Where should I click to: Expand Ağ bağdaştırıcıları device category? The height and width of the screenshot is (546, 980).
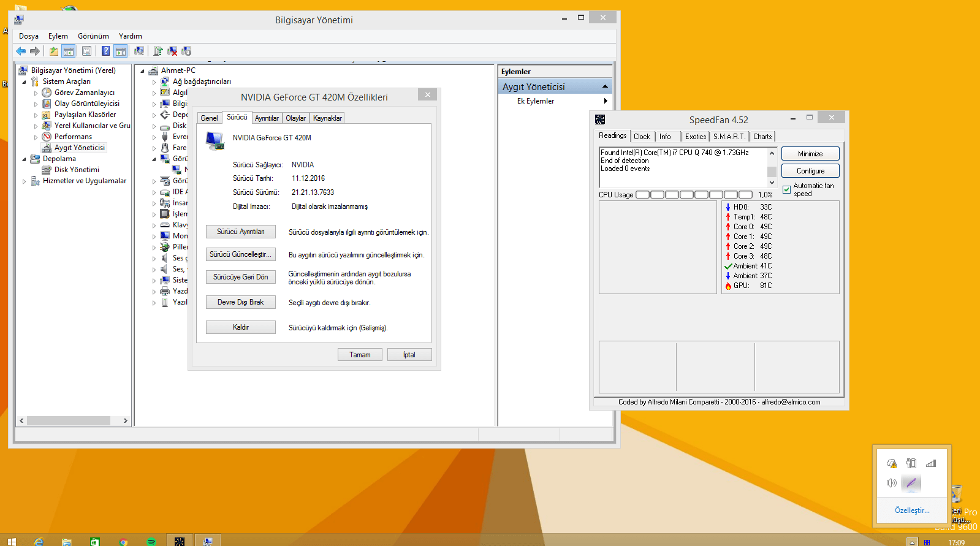pos(154,82)
